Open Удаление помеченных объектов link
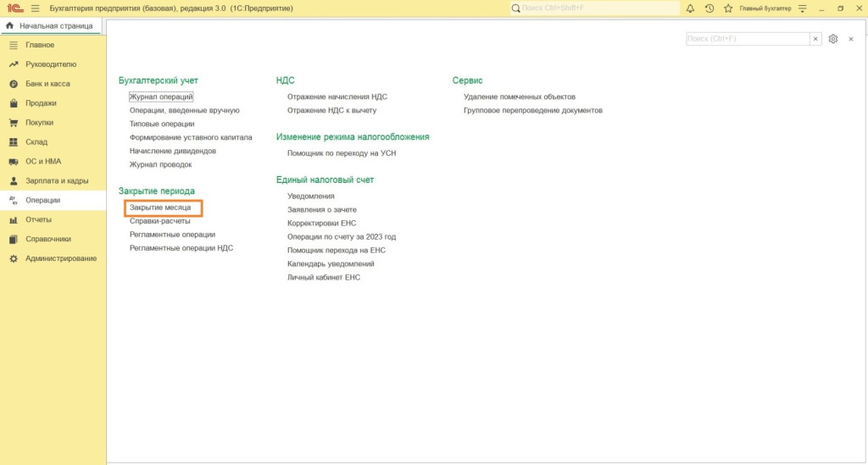Screen dimensions: 868x465 [x=520, y=97]
